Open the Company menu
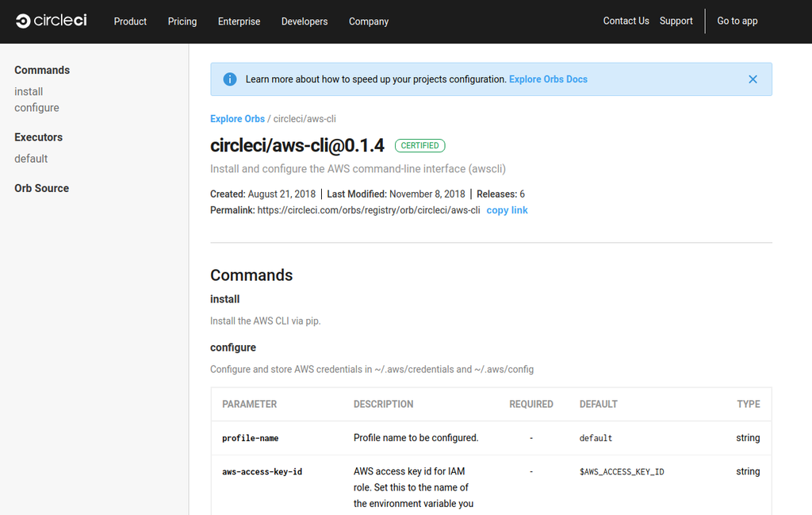 click(x=369, y=21)
